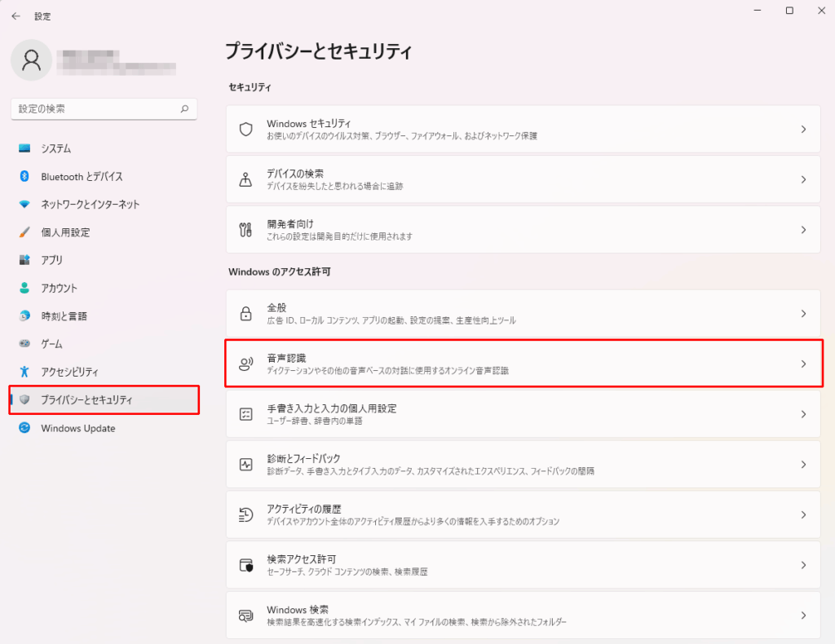The image size is (835, 644).
Task: Open アクティビティの履歴 settings title
Action: click(304, 509)
